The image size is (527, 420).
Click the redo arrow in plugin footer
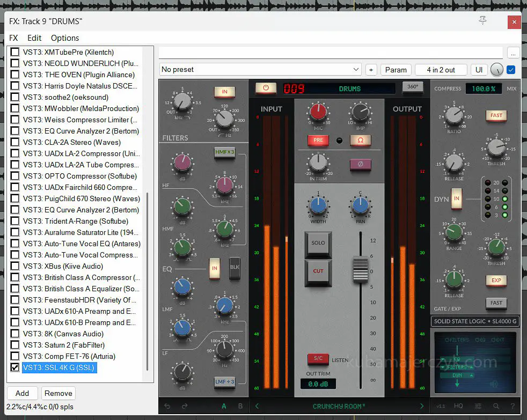click(185, 406)
